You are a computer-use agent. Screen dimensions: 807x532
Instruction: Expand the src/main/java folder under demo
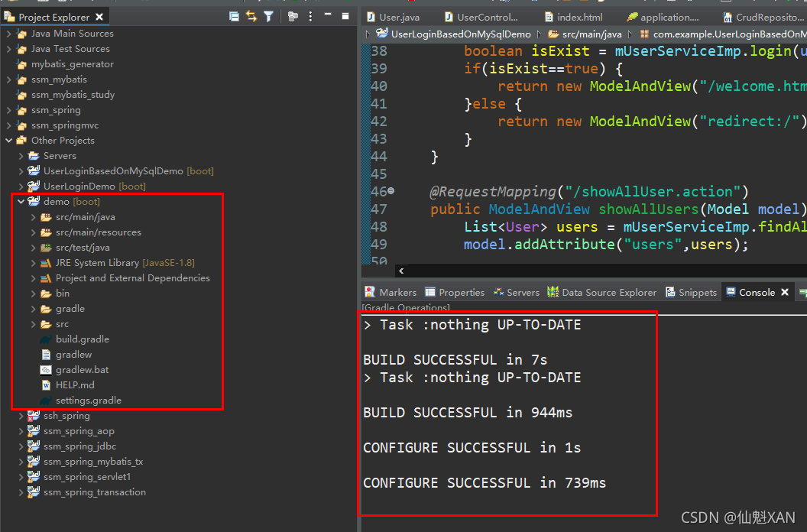32,216
